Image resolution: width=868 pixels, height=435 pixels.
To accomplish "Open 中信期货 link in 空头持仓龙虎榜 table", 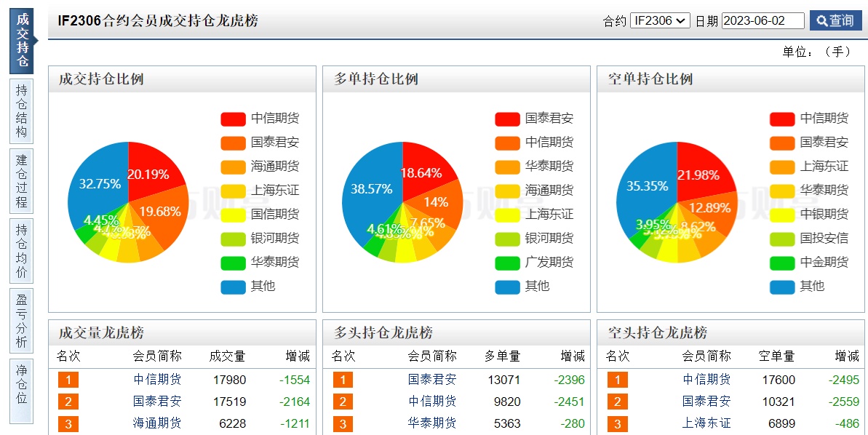I will click(706, 380).
